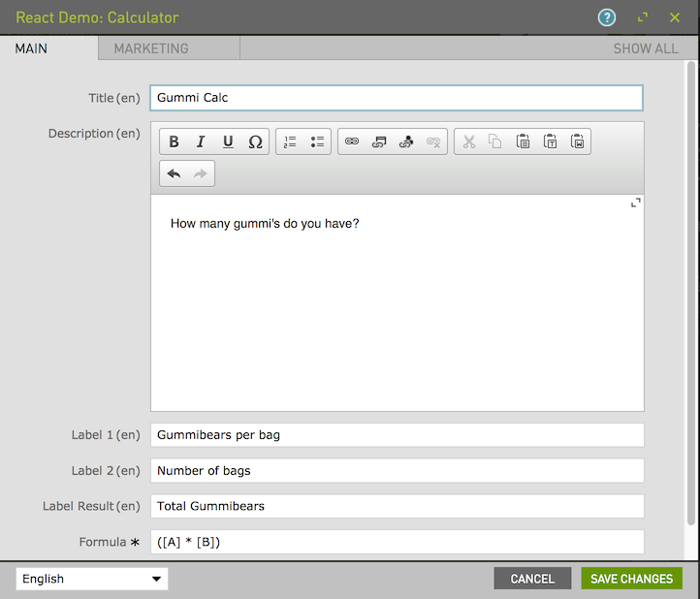Click SAVE CHANGES button
Viewport: 700px width, 599px height.
[x=632, y=579]
